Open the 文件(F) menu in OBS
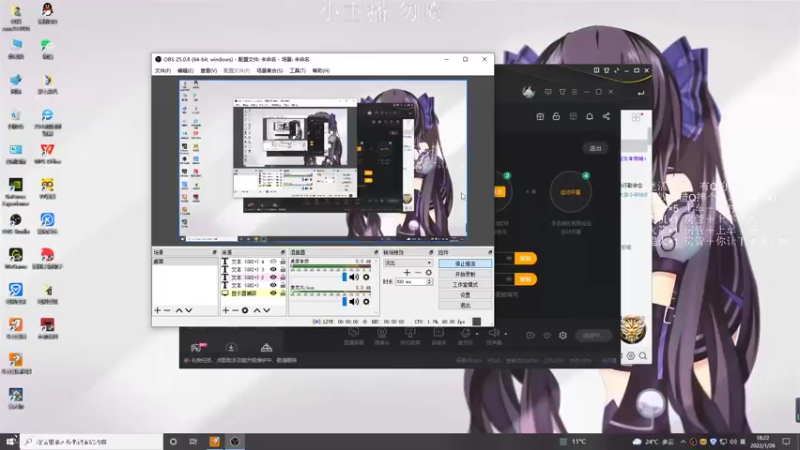Screen dimensions: 800x450 163,70
